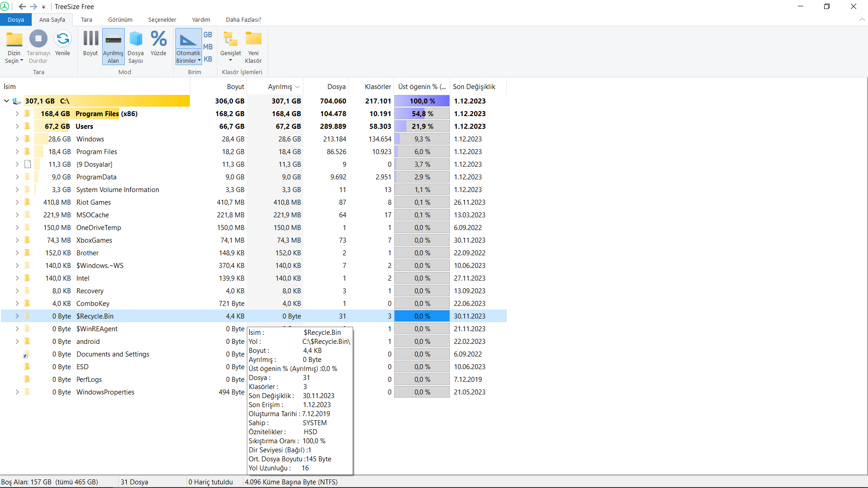The height and width of the screenshot is (488, 868).
Task: Click the Windows row percentage bar
Action: click(x=422, y=139)
